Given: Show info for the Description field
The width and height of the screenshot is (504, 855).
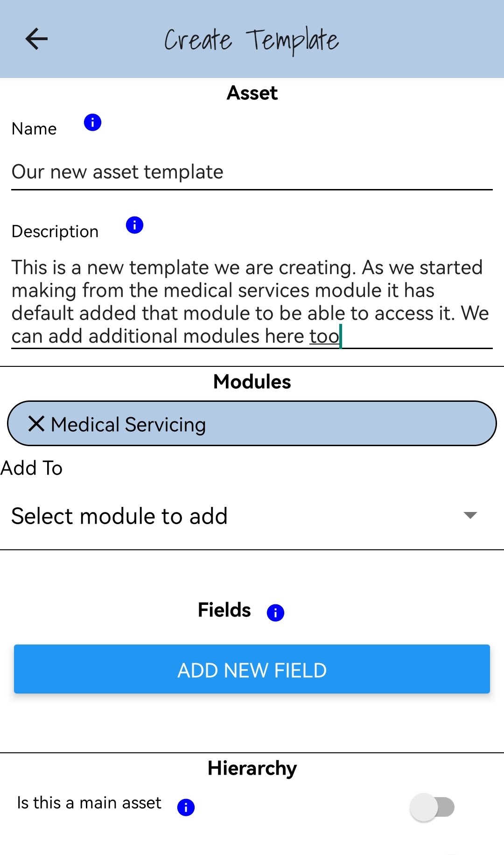Looking at the screenshot, I should 134,225.
